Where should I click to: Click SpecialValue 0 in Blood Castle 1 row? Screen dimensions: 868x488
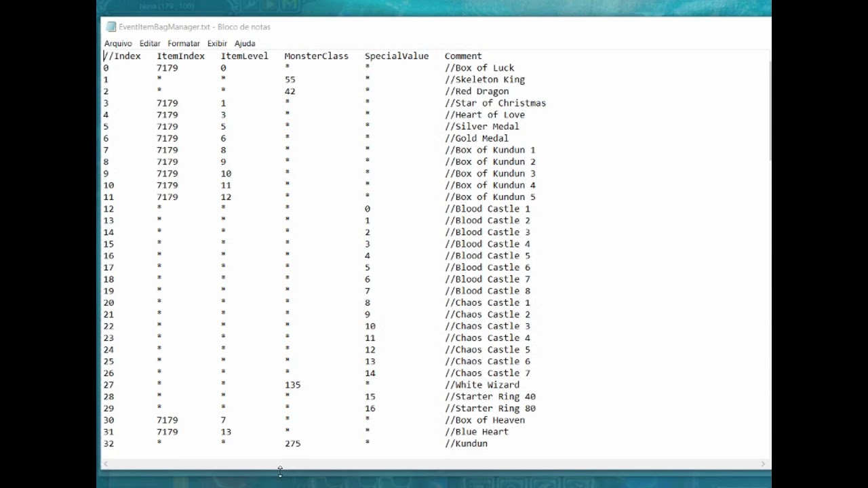point(368,209)
